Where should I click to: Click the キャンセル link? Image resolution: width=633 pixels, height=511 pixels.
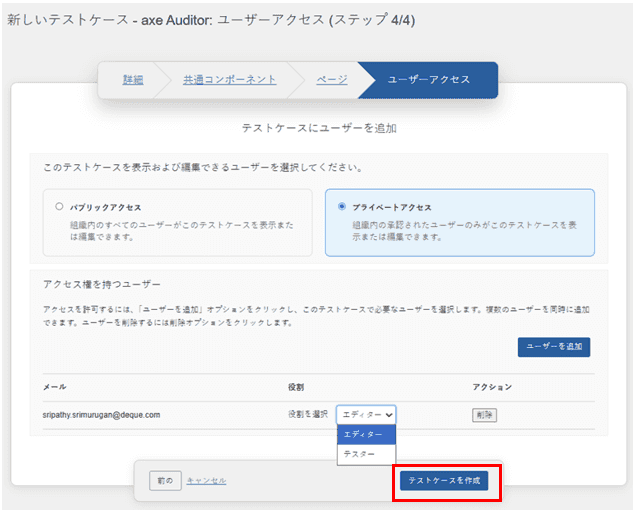206,481
